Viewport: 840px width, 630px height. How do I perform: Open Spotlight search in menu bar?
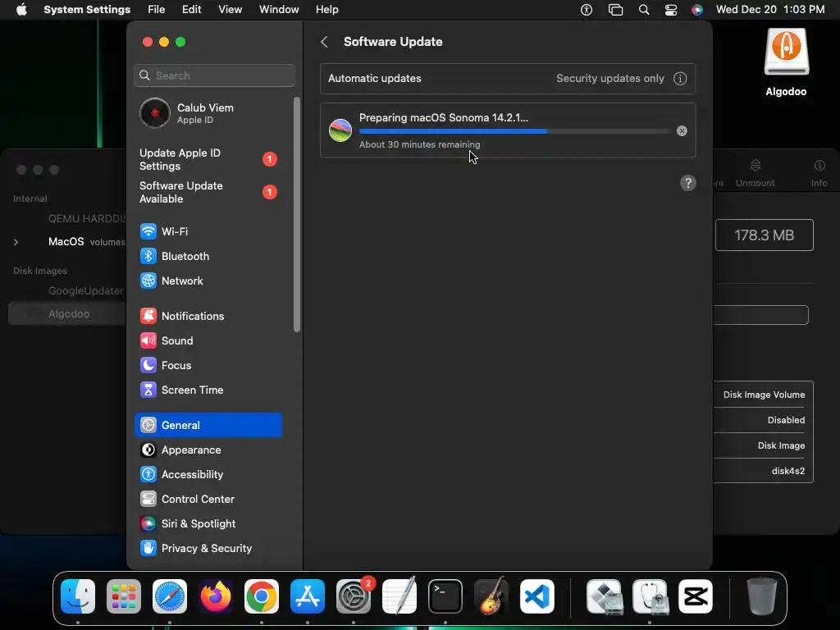(x=644, y=10)
